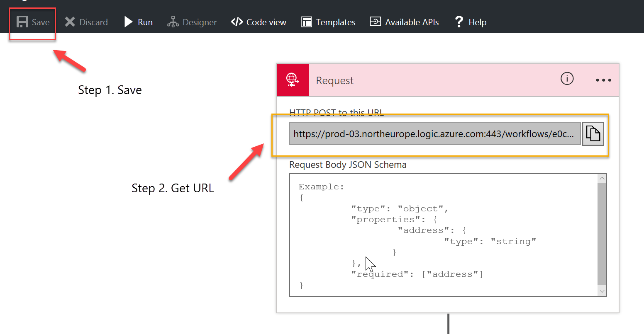The image size is (644, 334).
Task: Browse Templates using the grid icon
Action: pos(307,22)
